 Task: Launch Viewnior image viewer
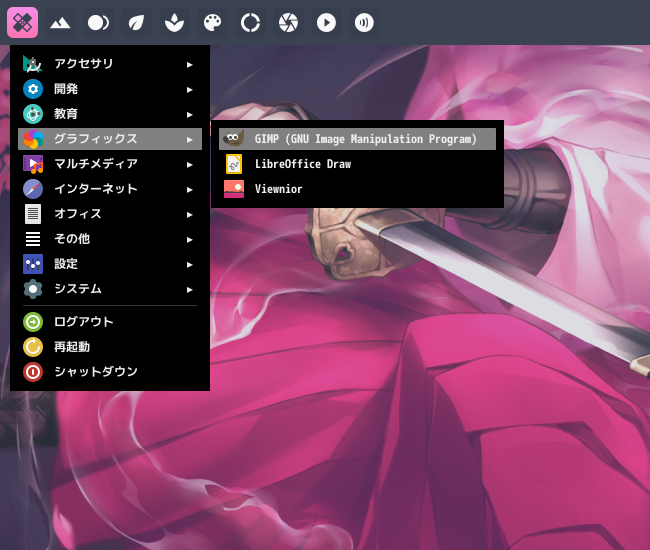tap(357, 189)
